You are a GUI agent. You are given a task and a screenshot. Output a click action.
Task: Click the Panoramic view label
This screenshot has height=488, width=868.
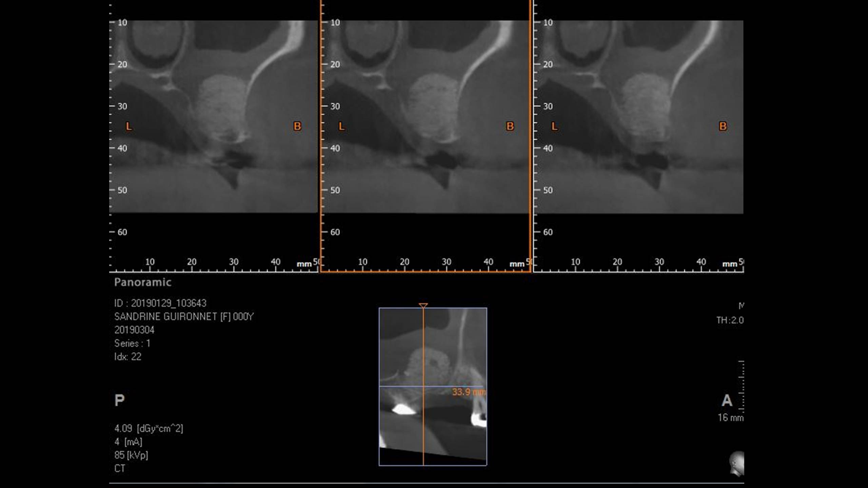pos(143,282)
